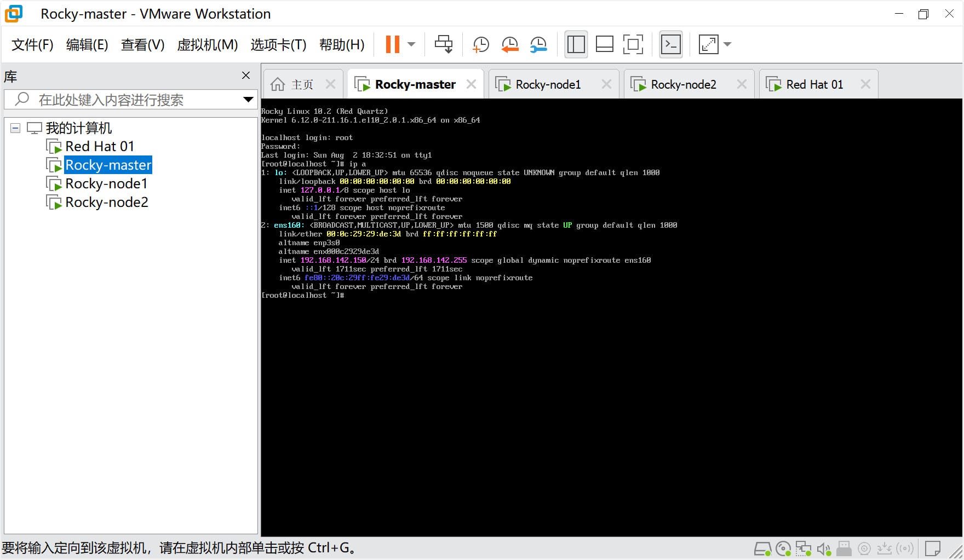Click the message log icon in status bar

pyautogui.click(x=933, y=549)
